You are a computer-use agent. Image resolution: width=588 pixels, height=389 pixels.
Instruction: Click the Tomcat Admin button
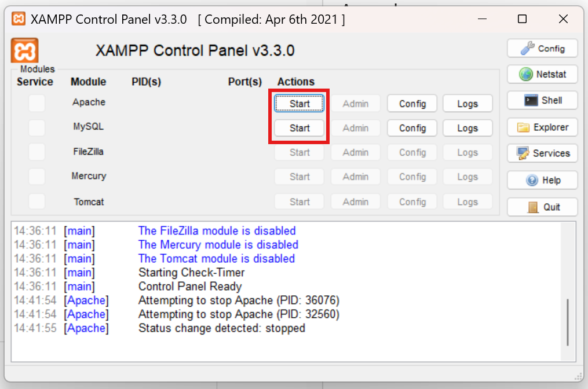point(356,201)
